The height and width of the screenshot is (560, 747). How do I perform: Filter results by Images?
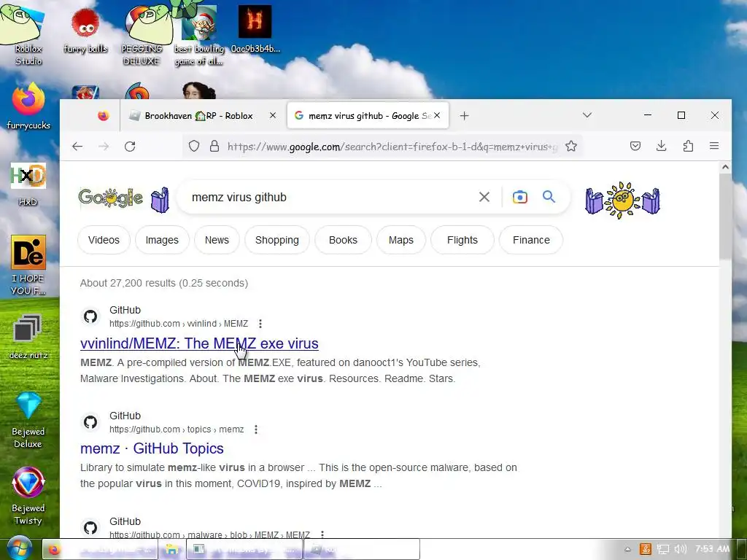162,240
